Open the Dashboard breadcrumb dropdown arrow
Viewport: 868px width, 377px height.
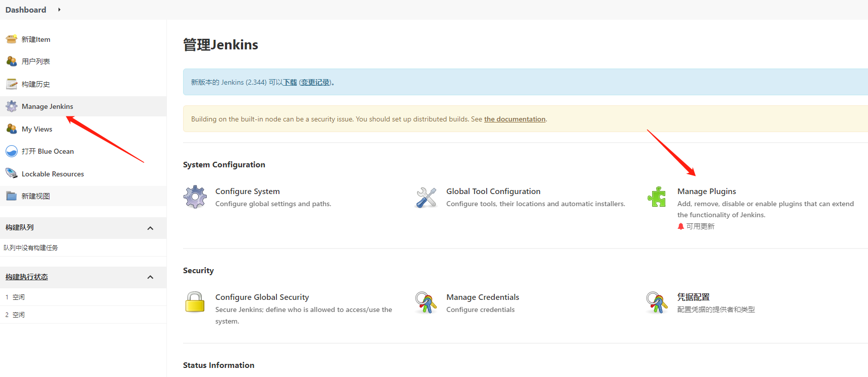[59, 10]
